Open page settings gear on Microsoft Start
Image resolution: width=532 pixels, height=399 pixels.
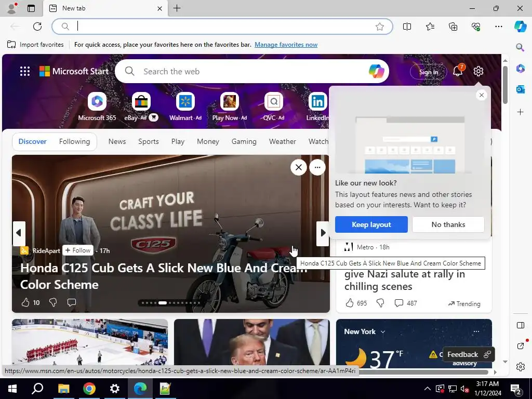point(478,71)
